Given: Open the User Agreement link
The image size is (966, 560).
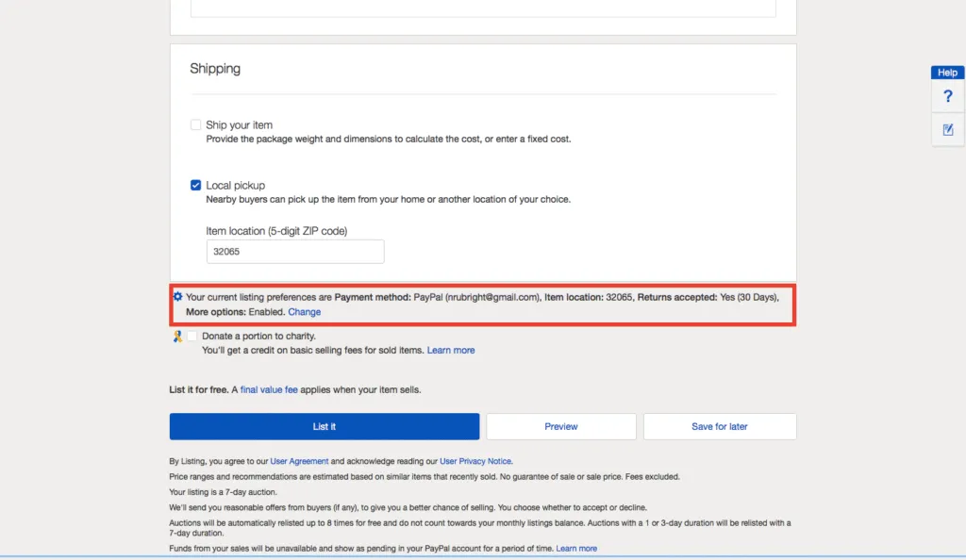Looking at the screenshot, I should pyautogui.click(x=300, y=460).
